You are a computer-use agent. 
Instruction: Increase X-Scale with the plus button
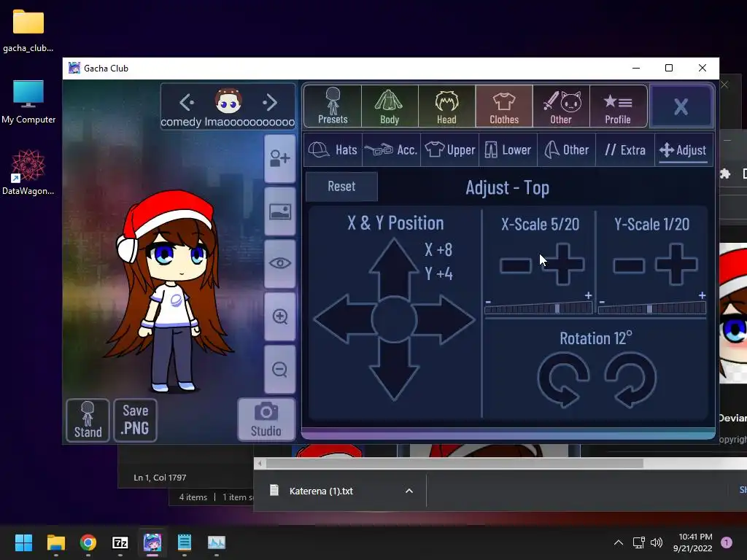pyautogui.click(x=563, y=264)
